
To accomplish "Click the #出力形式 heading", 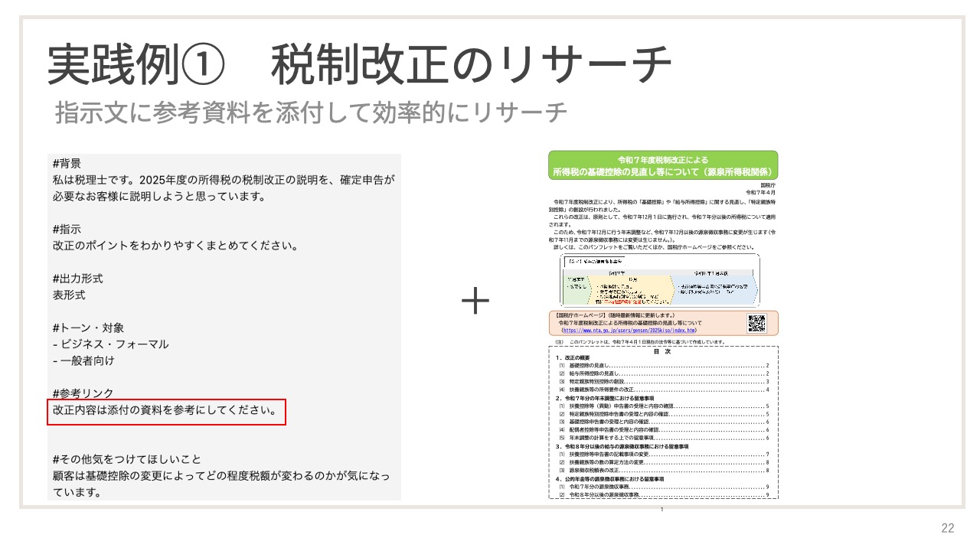I will 78,279.
